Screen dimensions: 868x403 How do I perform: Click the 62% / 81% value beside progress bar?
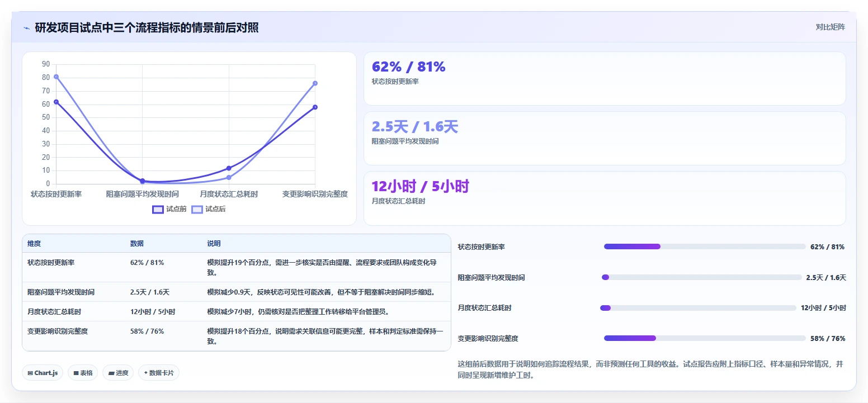click(x=827, y=246)
